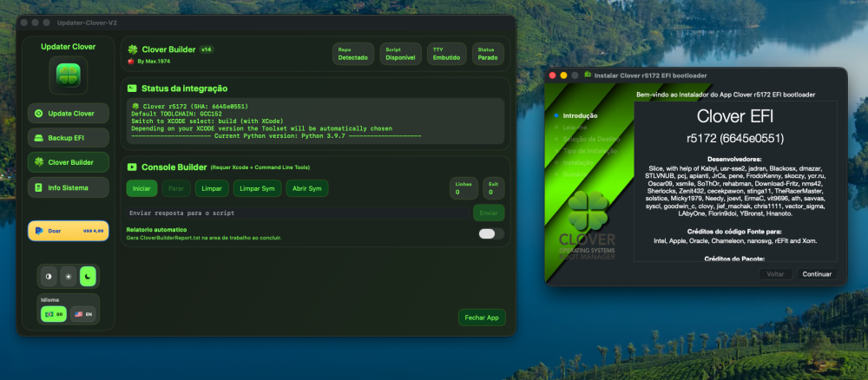Viewport: 868px width, 380px height.
Task: Select the BR Brazilian Portuguese language
Action: pos(54,314)
